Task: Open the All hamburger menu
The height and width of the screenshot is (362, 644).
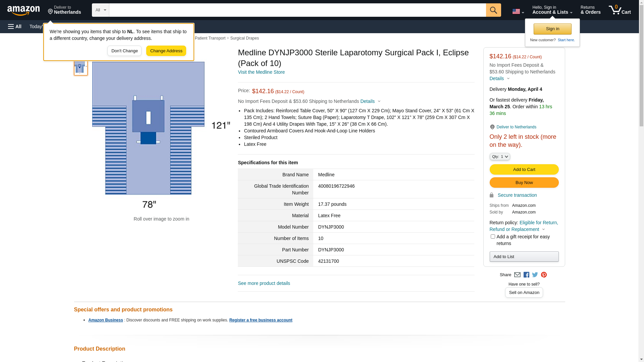Action: (15, 26)
